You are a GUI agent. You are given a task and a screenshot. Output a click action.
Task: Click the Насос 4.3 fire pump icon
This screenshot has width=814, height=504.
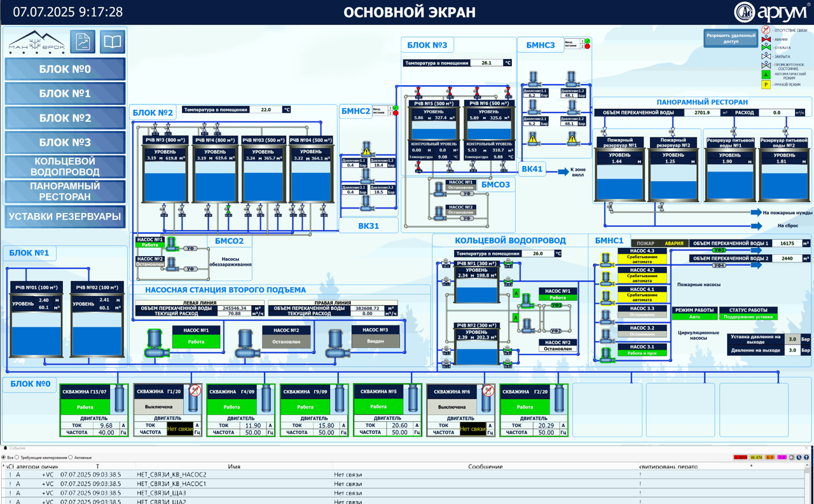point(606,259)
